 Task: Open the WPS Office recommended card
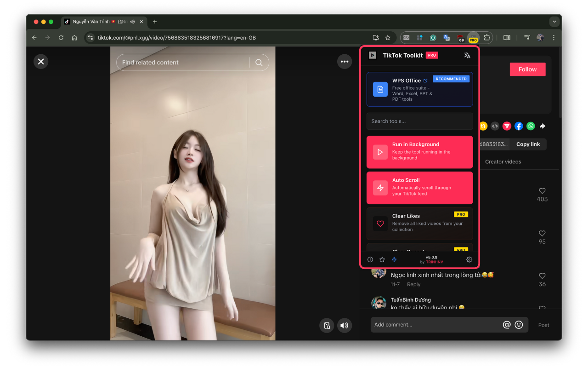click(420, 89)
